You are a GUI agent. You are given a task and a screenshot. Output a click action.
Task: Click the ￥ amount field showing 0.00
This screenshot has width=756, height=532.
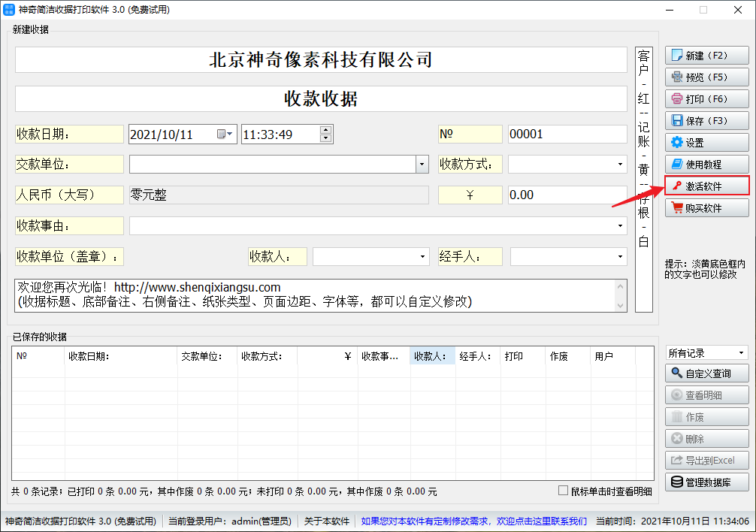tap(567, 195)
